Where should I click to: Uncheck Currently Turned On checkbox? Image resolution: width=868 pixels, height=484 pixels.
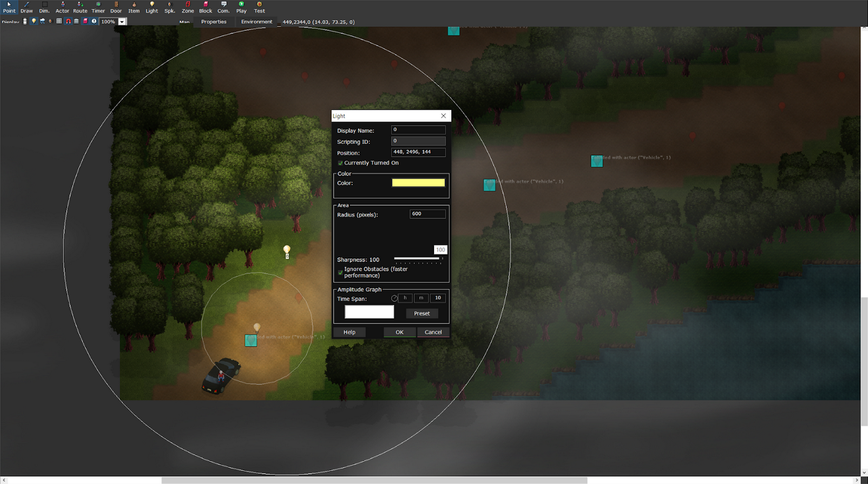pyautogui.click(x=340, y=163)
